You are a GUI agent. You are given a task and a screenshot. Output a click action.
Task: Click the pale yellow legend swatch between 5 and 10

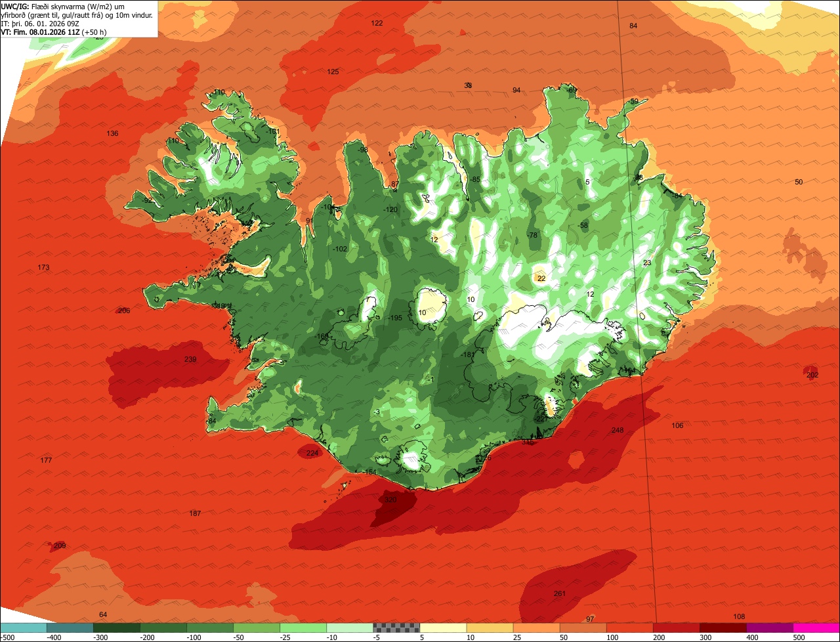pos(443,628)
